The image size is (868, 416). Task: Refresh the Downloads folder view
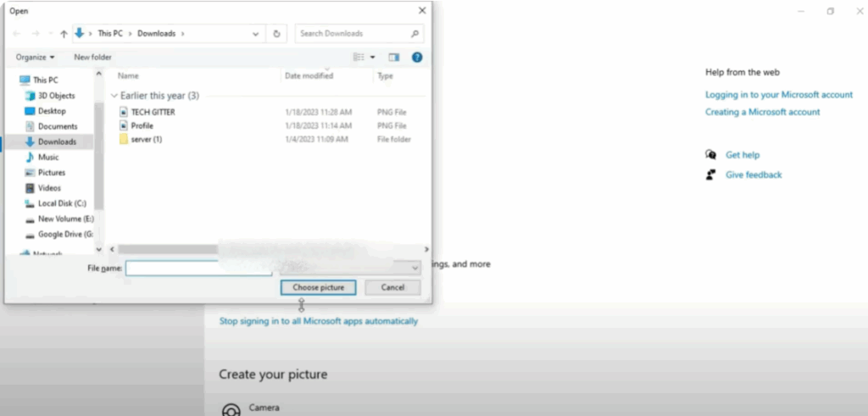(x=277, y=34)
